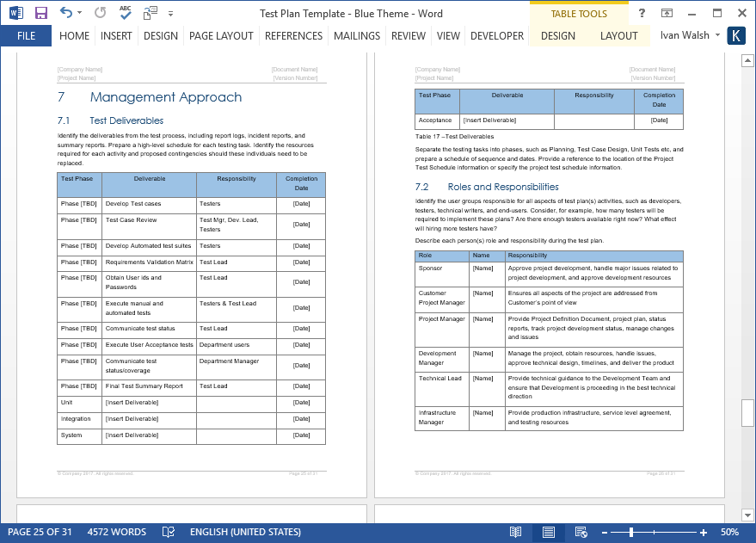Select the Read Mode view icon
The image size is (756, 543).
tap(516, 532)
